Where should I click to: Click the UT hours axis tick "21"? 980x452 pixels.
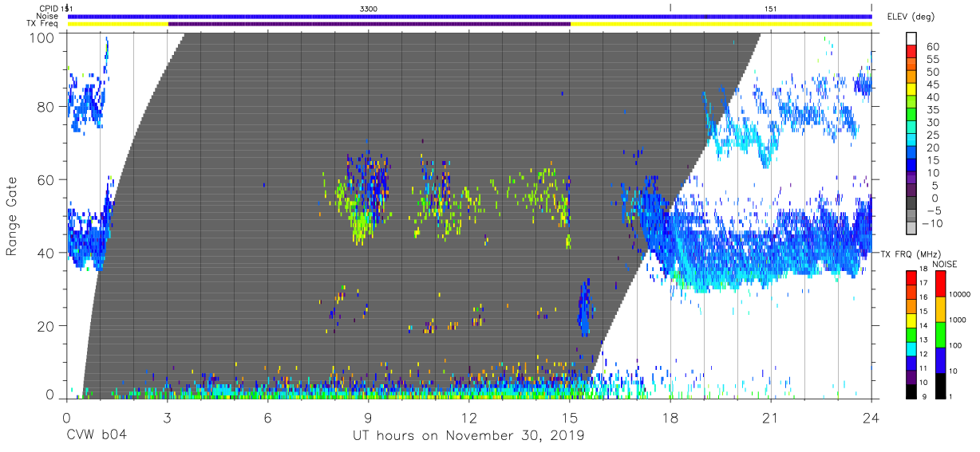[x=771, y=416]
